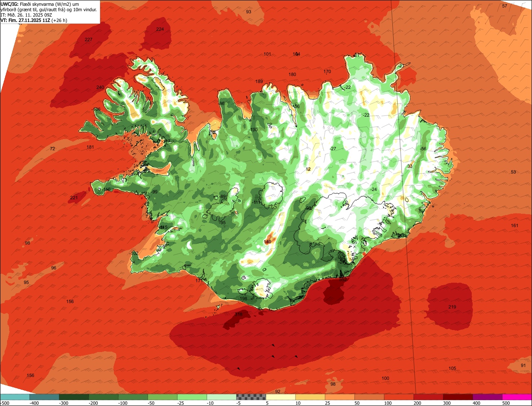The height and width of the screenshot is (406, 532).
Task: Pick the light orange 25 to 50 legend swatch
Action: click(x=340, y=397)
